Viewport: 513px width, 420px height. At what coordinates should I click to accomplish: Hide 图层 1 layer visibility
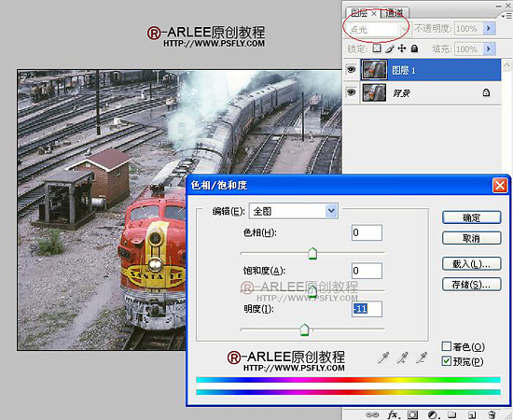coord(351,69)
